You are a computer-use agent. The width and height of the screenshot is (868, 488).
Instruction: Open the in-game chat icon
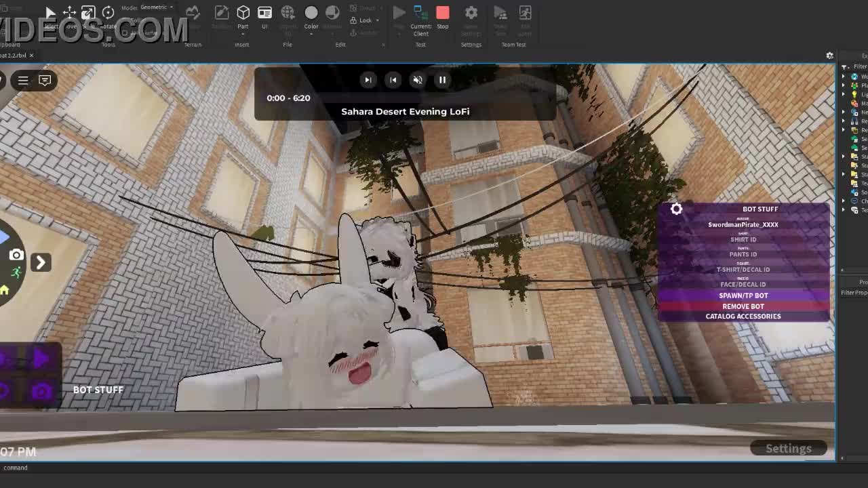click(x=45, y=81)
